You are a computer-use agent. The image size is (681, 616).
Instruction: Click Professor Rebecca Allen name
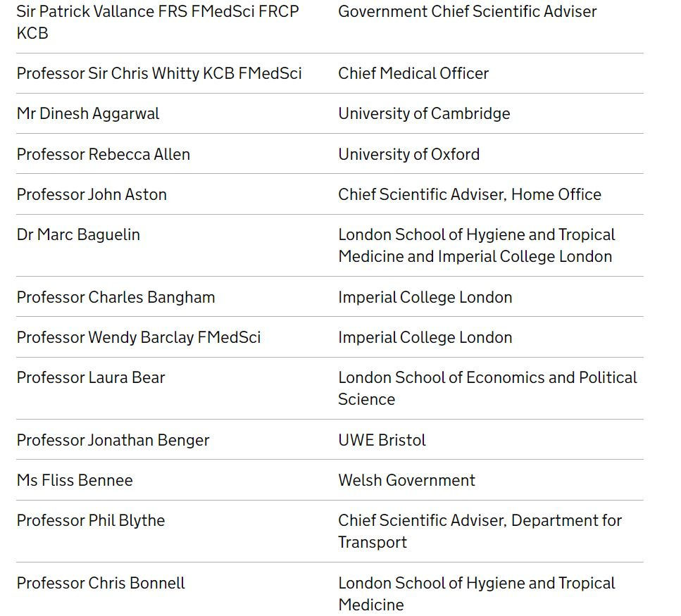click(x=104, y=155)
